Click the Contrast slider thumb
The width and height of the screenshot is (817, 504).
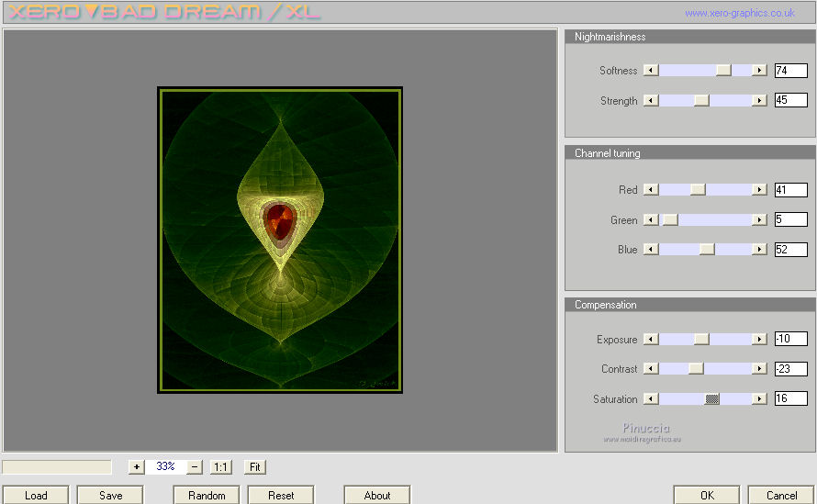[696, 368]
